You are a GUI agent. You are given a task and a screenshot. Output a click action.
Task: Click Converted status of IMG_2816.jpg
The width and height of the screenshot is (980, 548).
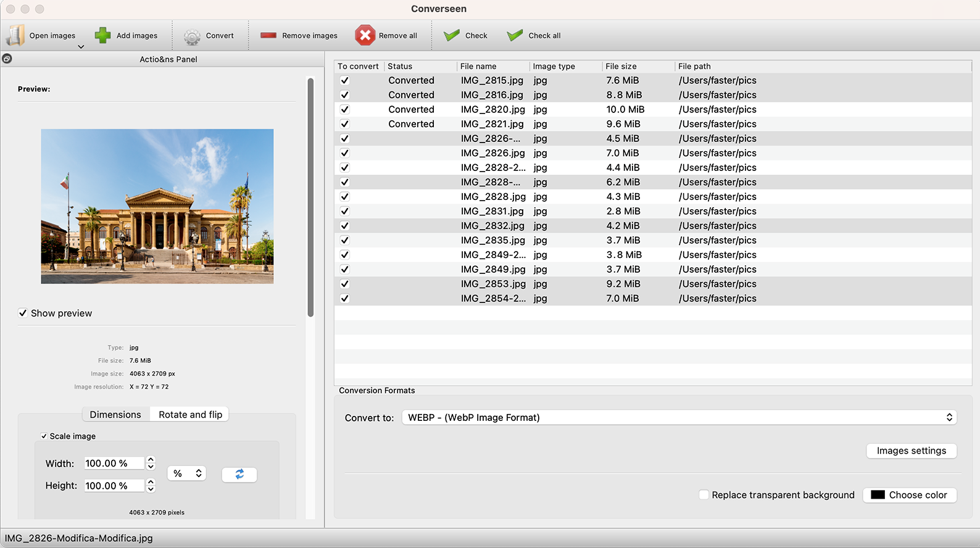[x=411, y=95]
